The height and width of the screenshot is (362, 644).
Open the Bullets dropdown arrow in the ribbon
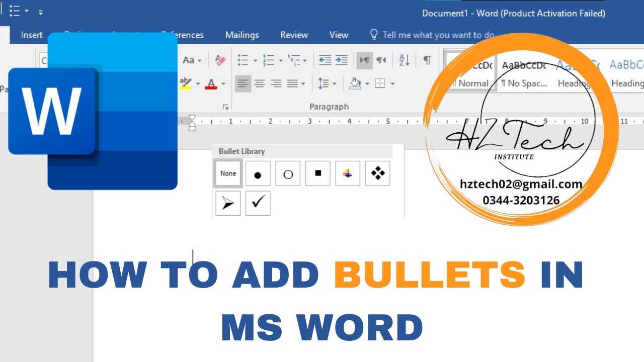255,61
